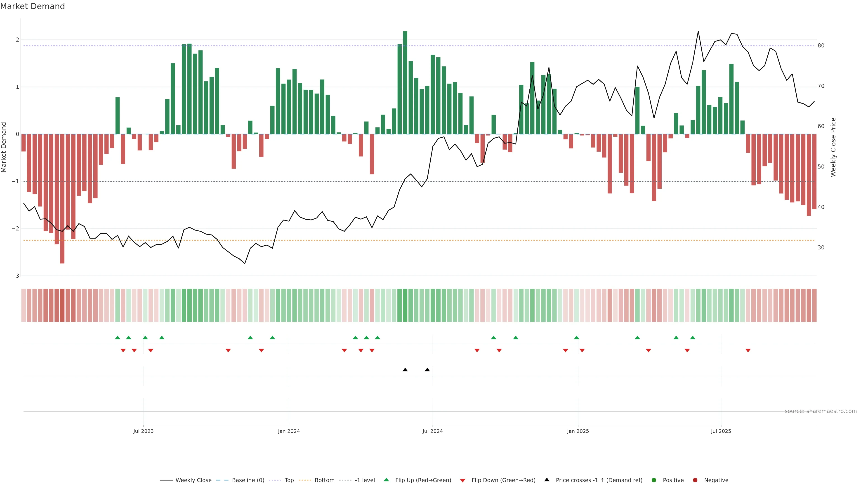Click green Flip Up legend triangle icon
Image resolution: width=868 pixels, height=488 pixels.
(387, 480)
